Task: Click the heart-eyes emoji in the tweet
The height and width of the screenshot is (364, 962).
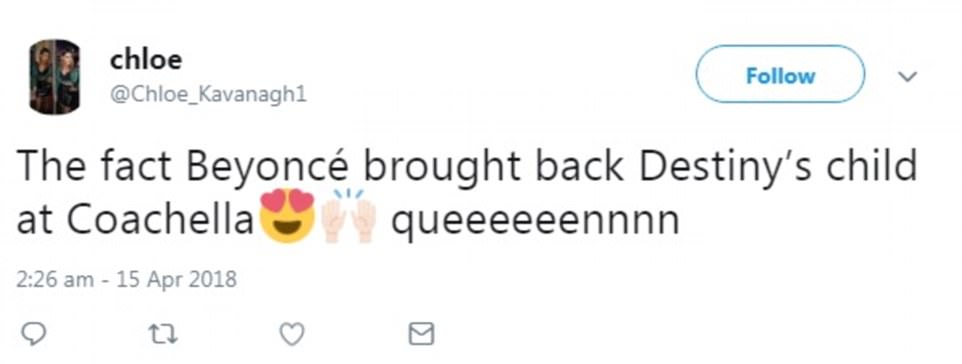Action: click(288, 216)
